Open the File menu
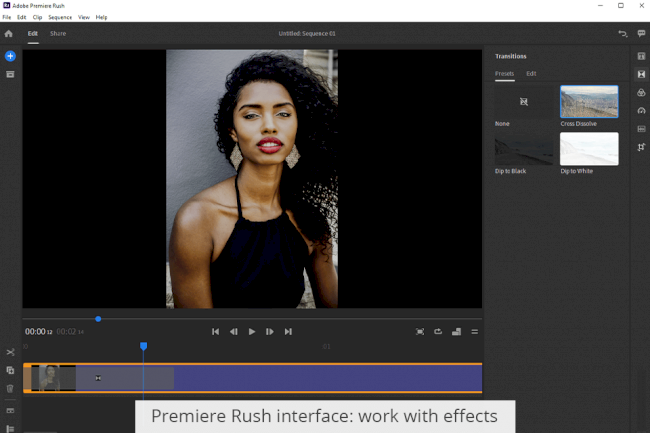 pos(7,17)
